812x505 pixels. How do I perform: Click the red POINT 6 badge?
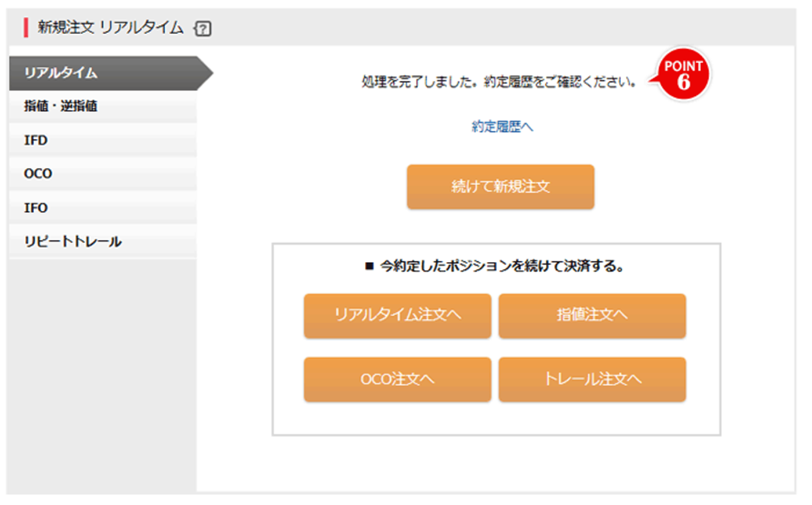[683, 75]
